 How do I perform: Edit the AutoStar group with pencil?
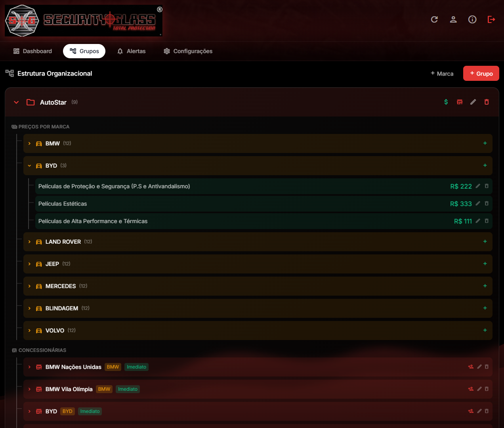pyautogui.click(x=473, y=102)
